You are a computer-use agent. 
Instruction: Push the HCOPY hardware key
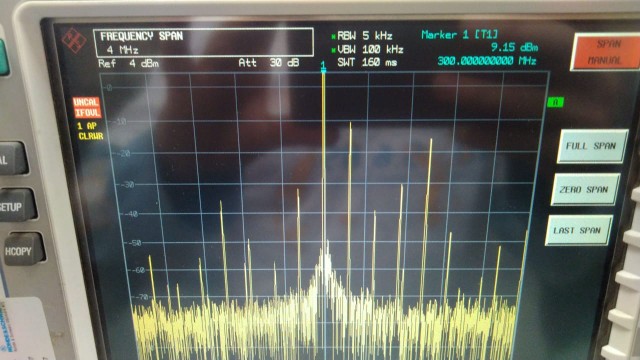(21, 251)
